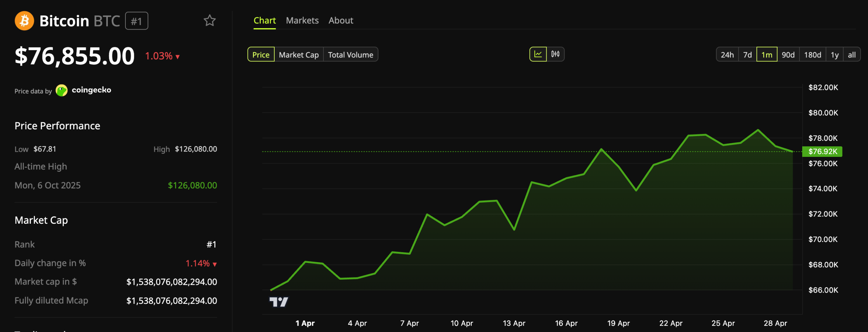
Task: Select the 7d timeframe
Action: point(748,54)
